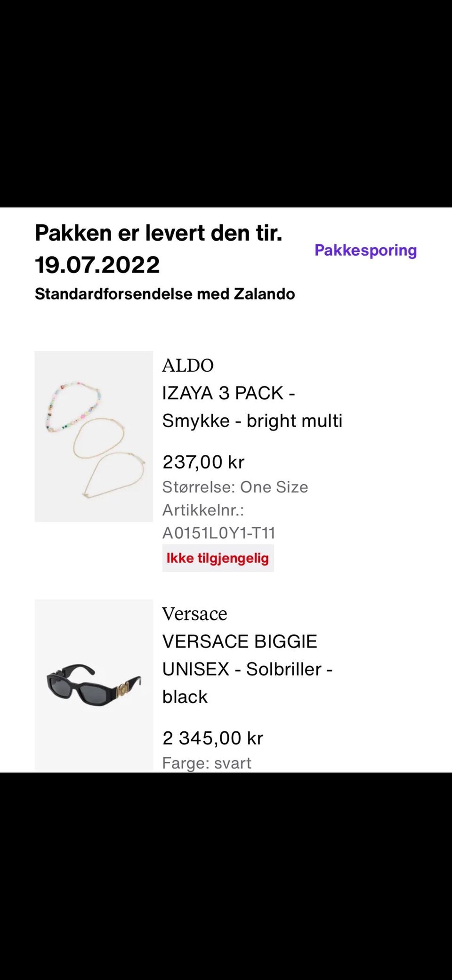This screenshot has height=980, width=452.
Task: Click the 19.07.2022 delivery date
Action: (x=97, y=265)
